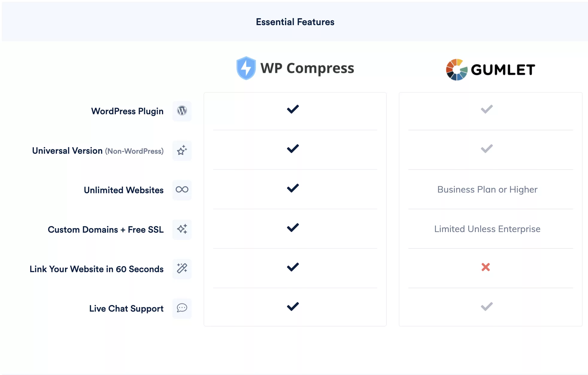Click the WordPress logo icon

(x=182, y=111)
